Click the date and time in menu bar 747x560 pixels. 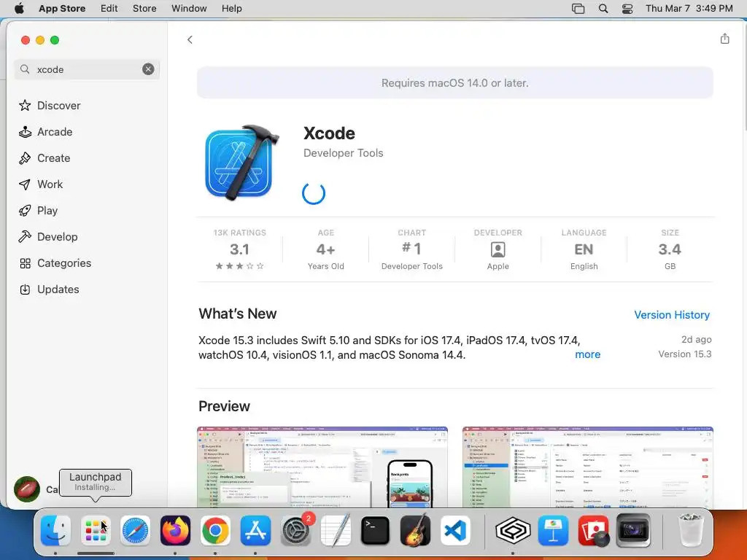(689, 9)
